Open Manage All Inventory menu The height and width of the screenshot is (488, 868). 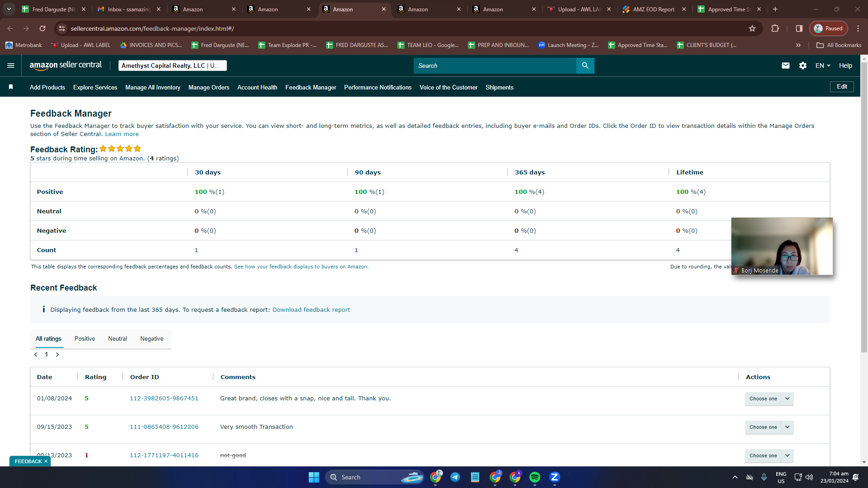[x=153, y=88]
